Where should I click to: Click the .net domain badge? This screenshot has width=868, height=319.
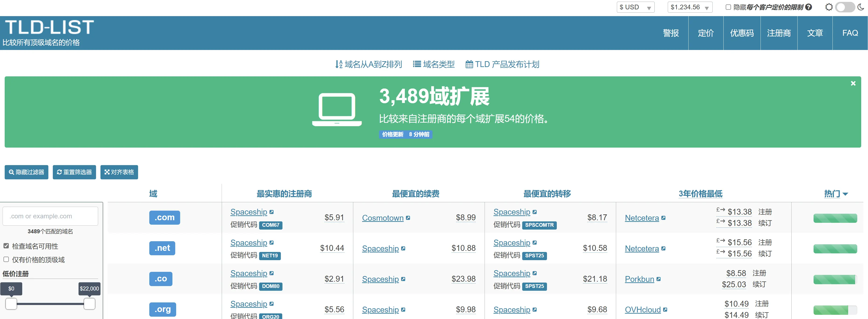click(x=162, y=248)
